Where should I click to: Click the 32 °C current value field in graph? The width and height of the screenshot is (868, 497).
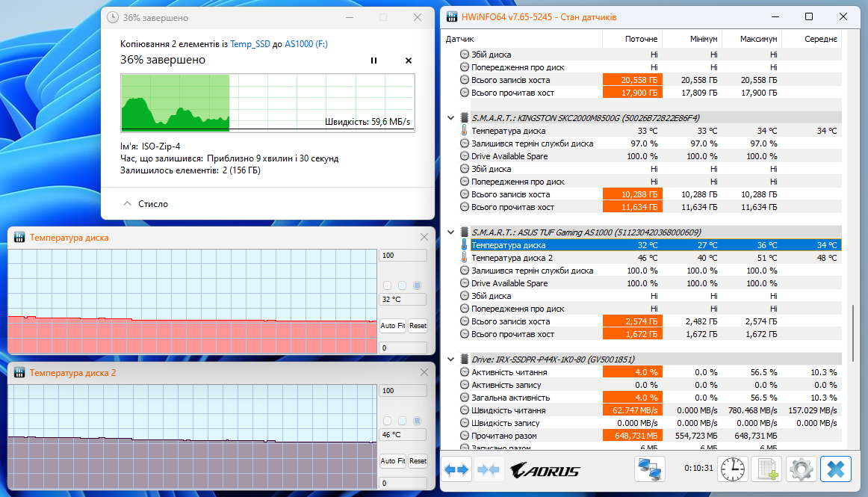[403, 299]
